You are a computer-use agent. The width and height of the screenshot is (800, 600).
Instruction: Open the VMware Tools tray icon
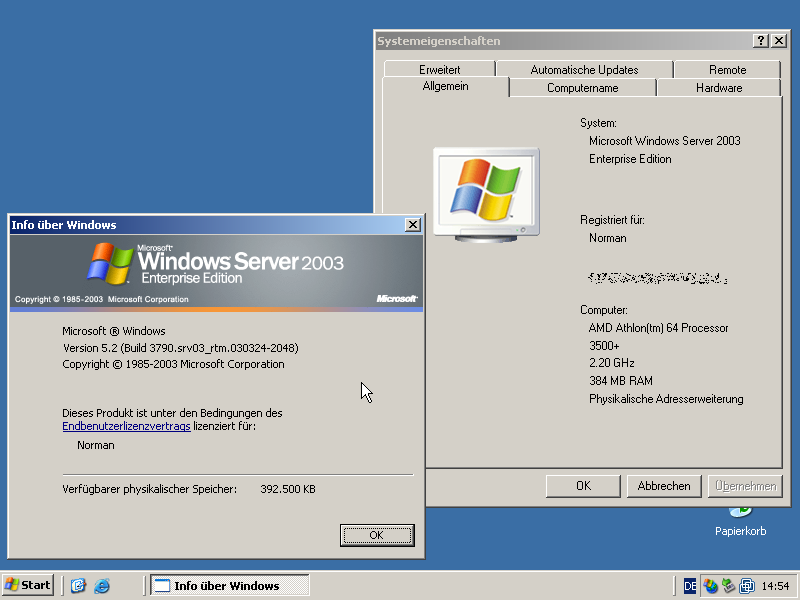coord(746,586)
